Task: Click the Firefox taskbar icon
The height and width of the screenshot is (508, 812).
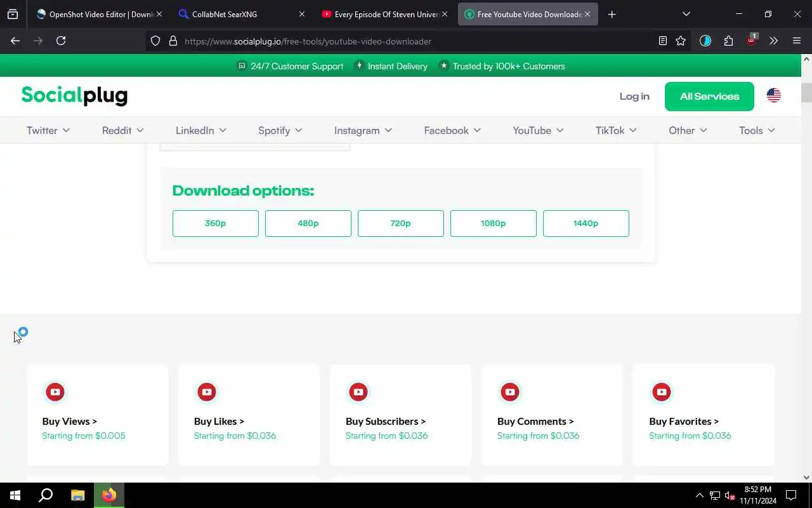Action: [x=109, y=495]
